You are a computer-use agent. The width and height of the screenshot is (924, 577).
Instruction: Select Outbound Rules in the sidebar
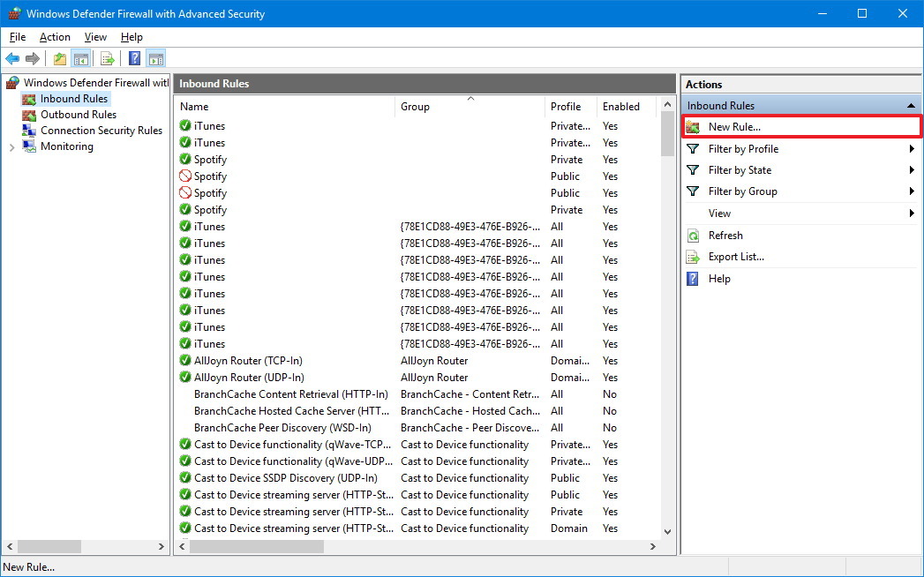coord(75,114)
